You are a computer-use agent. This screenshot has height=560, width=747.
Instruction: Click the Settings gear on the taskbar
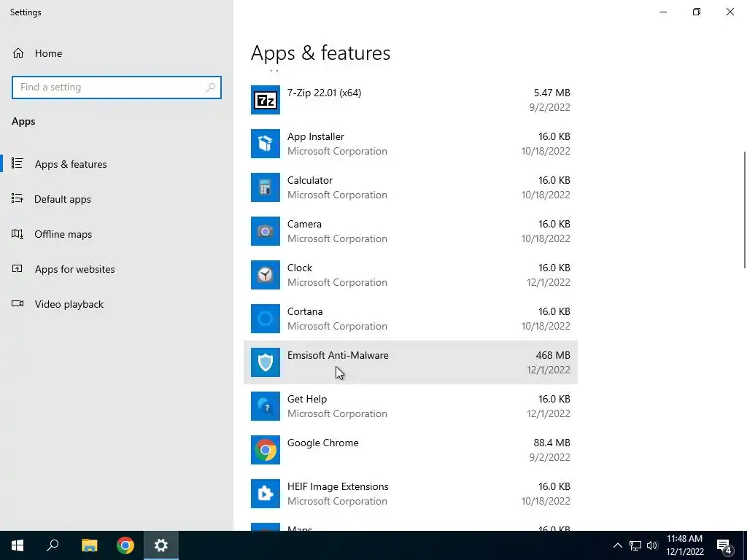161,545
